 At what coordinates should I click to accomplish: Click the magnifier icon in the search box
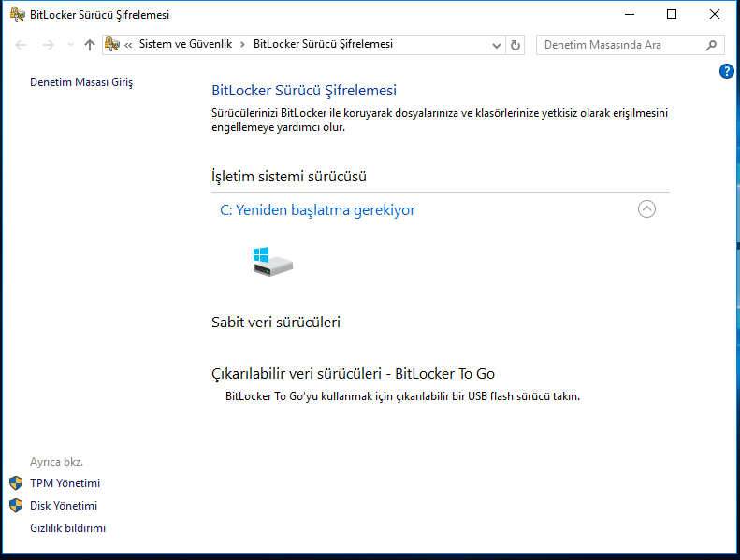point(712,45)
